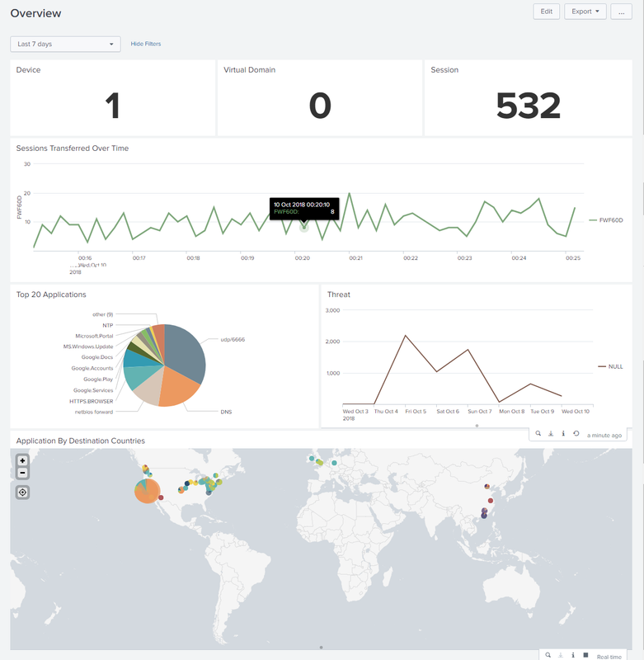Click the 'a minute ago' refresh timestamp

pyautogui.click(x=604, y=436)
